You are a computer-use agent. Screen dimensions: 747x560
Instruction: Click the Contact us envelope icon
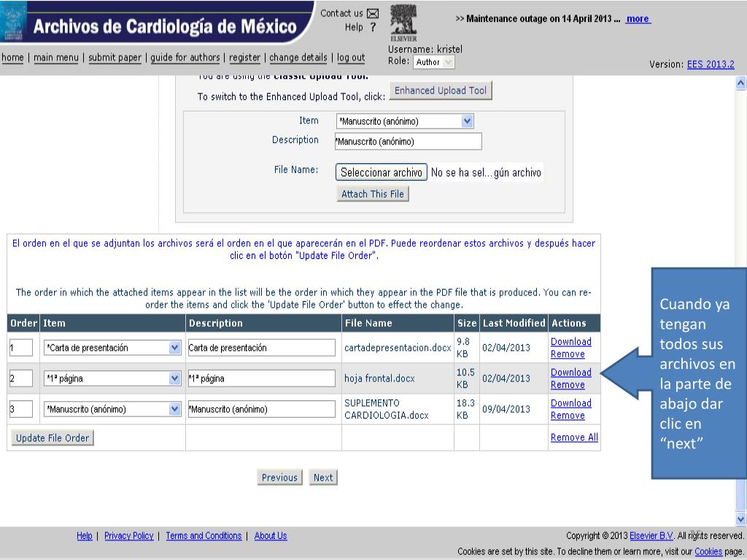(373, 13)
